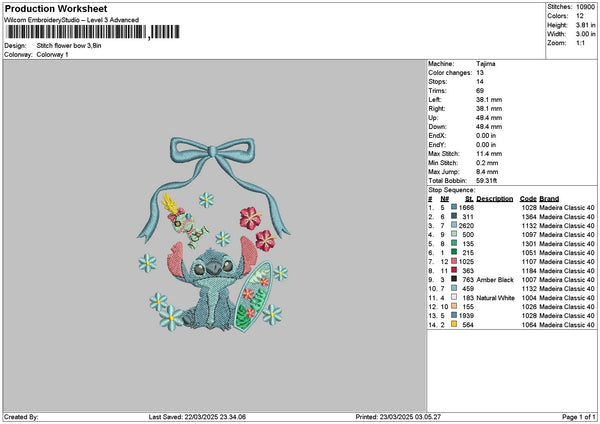Image resolution: width=600 pixels, height=424 pixels.
Task: Click the Trims value '69'
Action: (480, 91)
